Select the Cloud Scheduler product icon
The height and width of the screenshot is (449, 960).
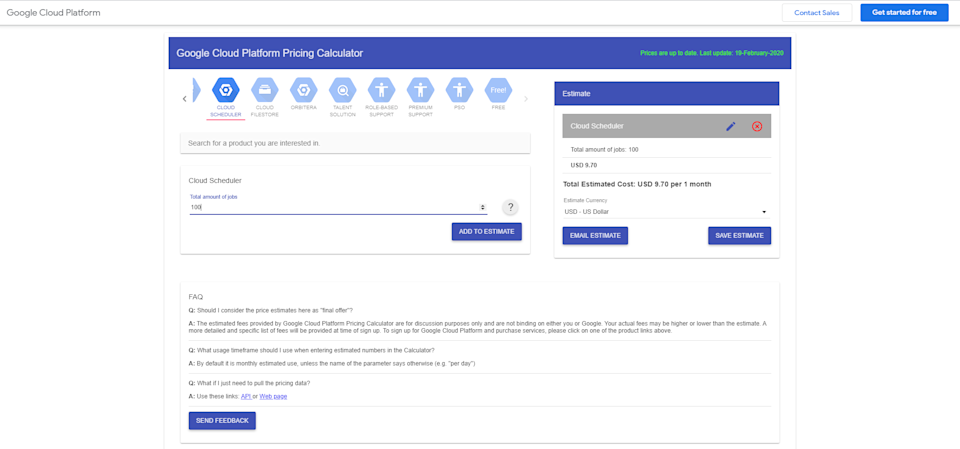pos(225,91)
